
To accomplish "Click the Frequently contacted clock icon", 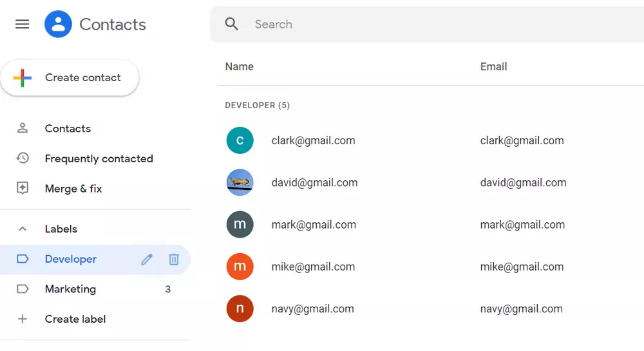I will [x=23, y=158].
